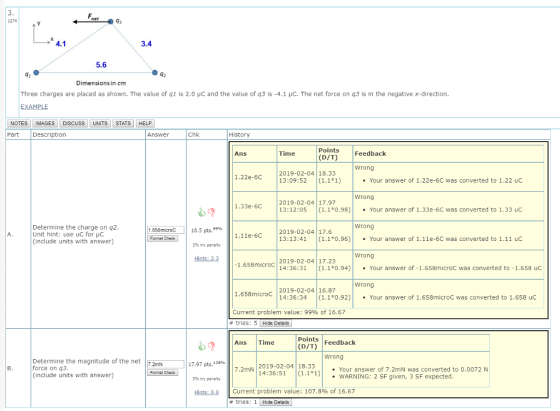Hide Details for Part A history

click(275, 323)
